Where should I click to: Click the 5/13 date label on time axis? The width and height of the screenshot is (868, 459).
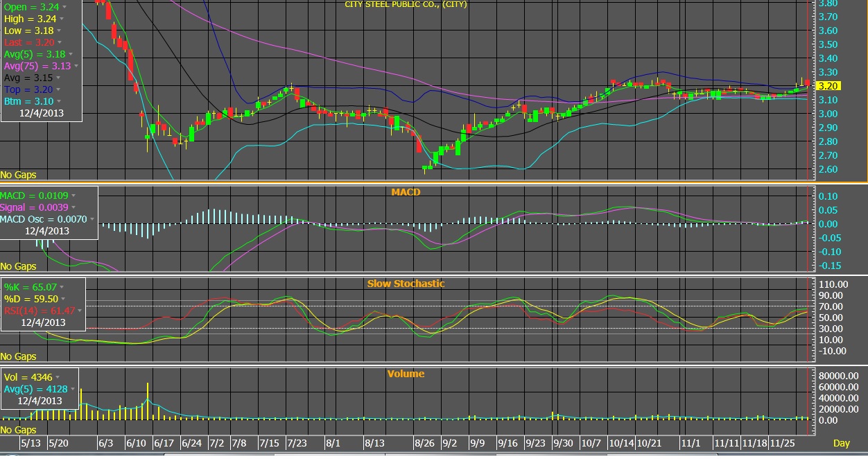click(31, 443)
